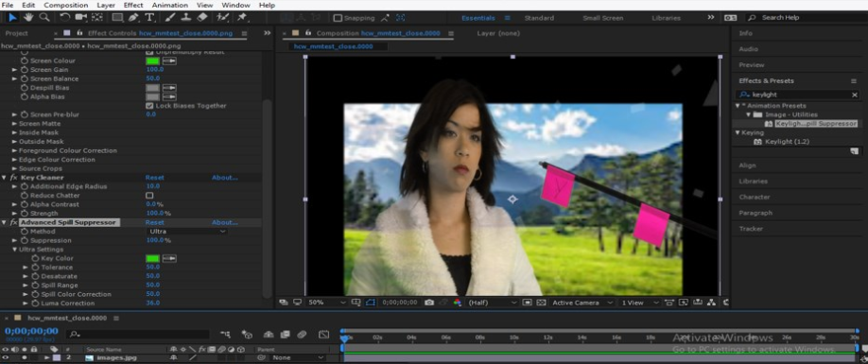Open the Layer menu

coord(106,5)
